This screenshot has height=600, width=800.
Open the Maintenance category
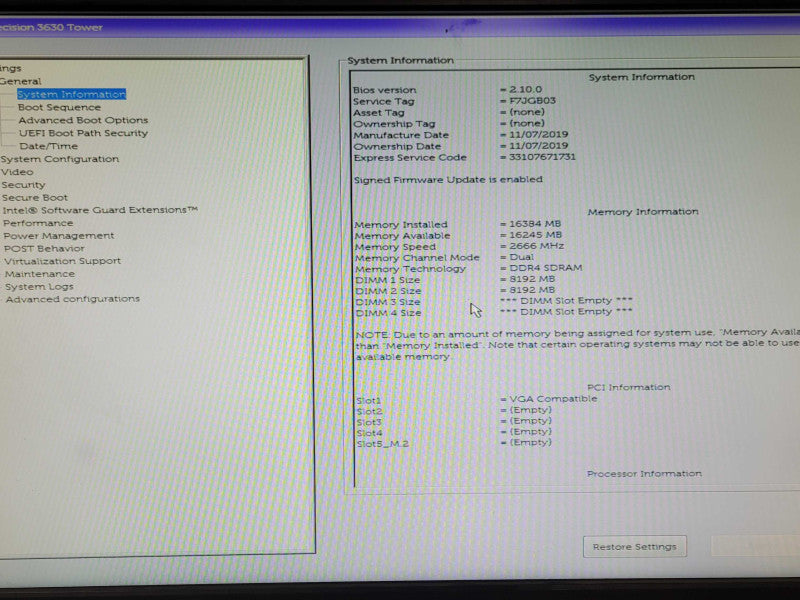click(x=40, y=273)
